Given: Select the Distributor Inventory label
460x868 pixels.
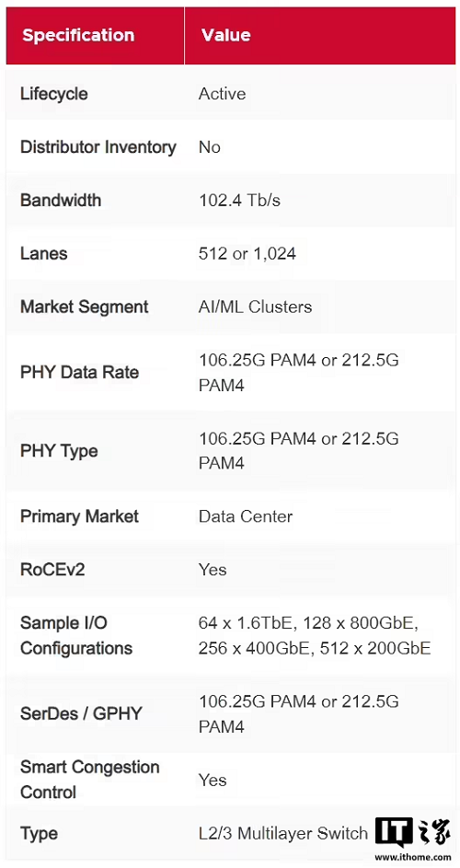Looking at the screenshot, I should tap(98, 147).
